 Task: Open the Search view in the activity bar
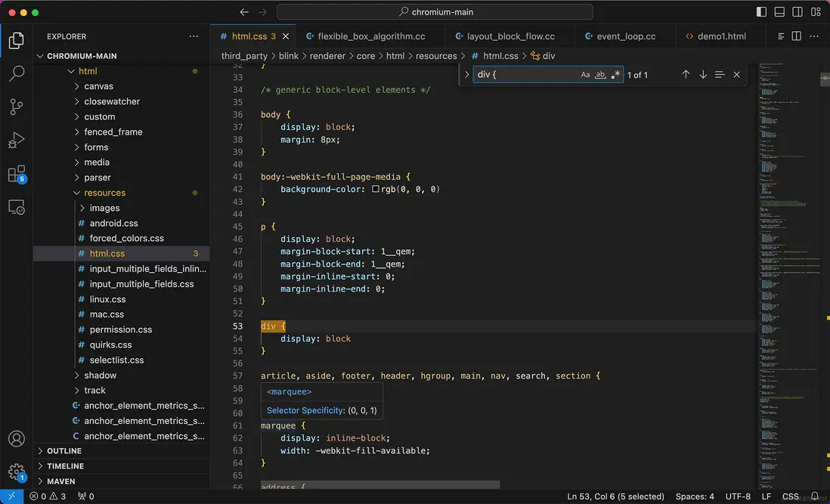tap(17, 73)
